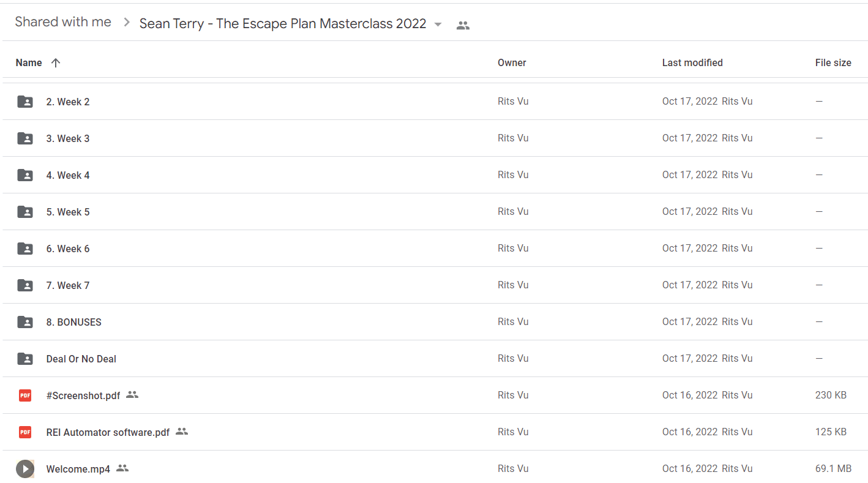Click the 5. Week 5 folder icon
The image size is (868, 483).
click(x=25, y=212)
